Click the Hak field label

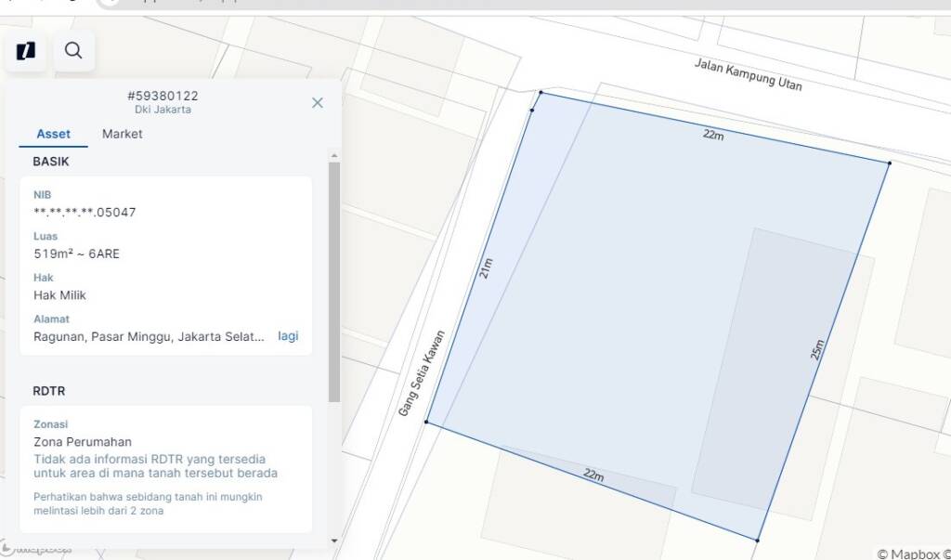(x=44, y=278)
